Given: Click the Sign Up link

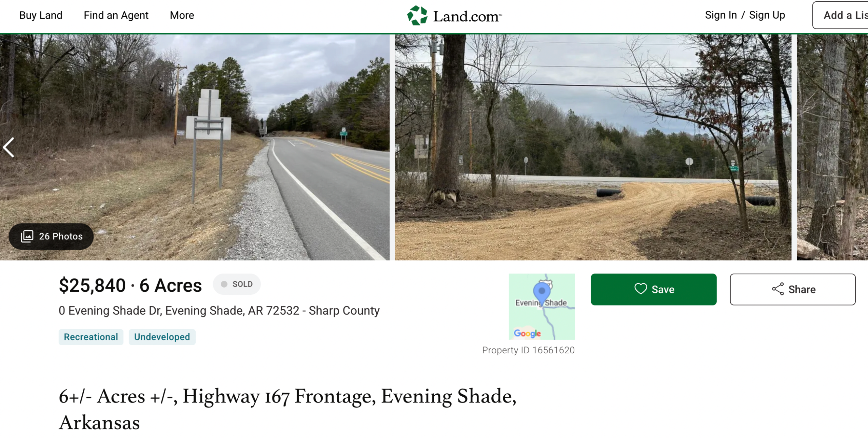Looking at the screenshot, I should tap(767, 15).
